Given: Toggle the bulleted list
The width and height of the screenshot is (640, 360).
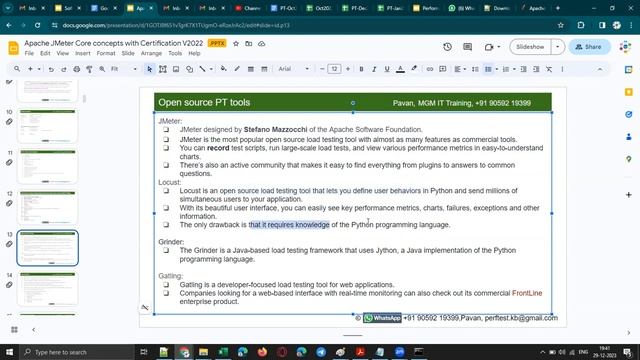Looking at the screenshot, I should 488,69.
